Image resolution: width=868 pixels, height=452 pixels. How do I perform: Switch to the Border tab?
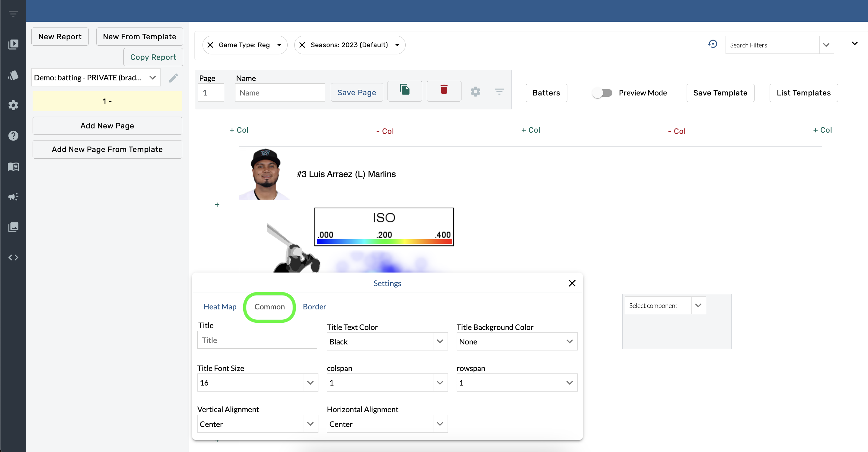[314, 307]
